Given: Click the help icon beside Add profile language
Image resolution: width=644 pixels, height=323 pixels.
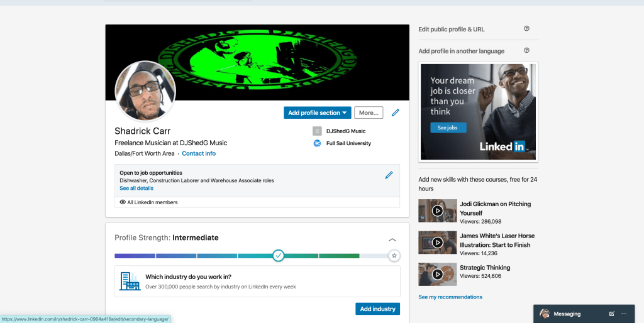Looking at the screenshot, I should (x=526, y=51).
